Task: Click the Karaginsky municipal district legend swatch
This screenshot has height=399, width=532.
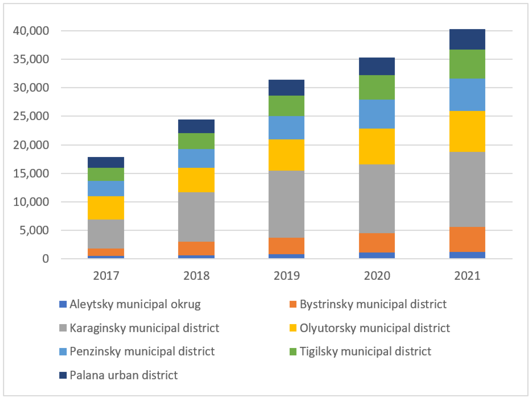Action: tap(63, 328)
